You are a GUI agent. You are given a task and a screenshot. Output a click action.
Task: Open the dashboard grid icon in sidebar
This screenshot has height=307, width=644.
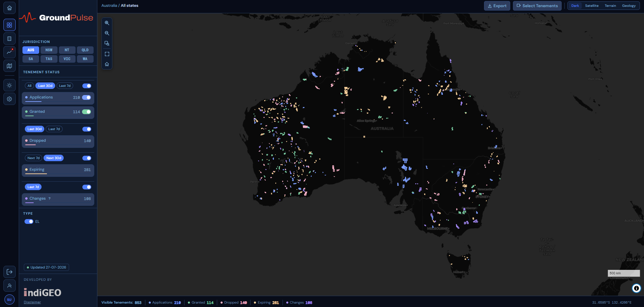(10, 25)
